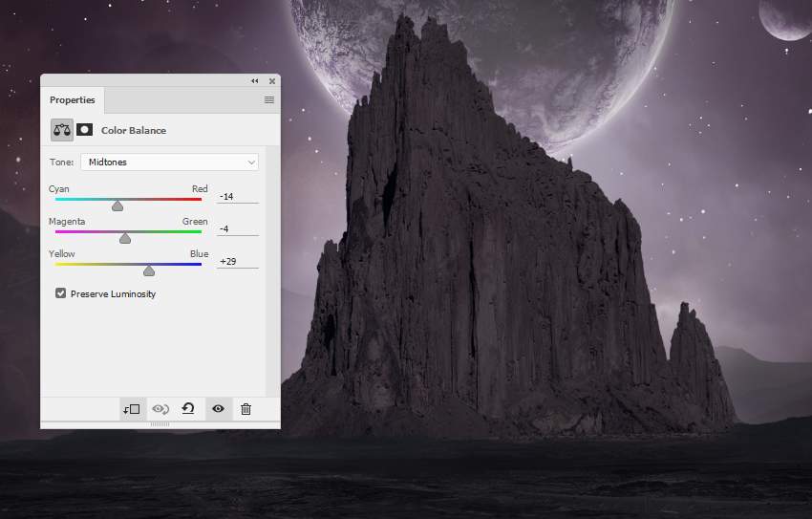Select the layer mask icon in Properties
This screenshot has width=812, height=519.
84,130
